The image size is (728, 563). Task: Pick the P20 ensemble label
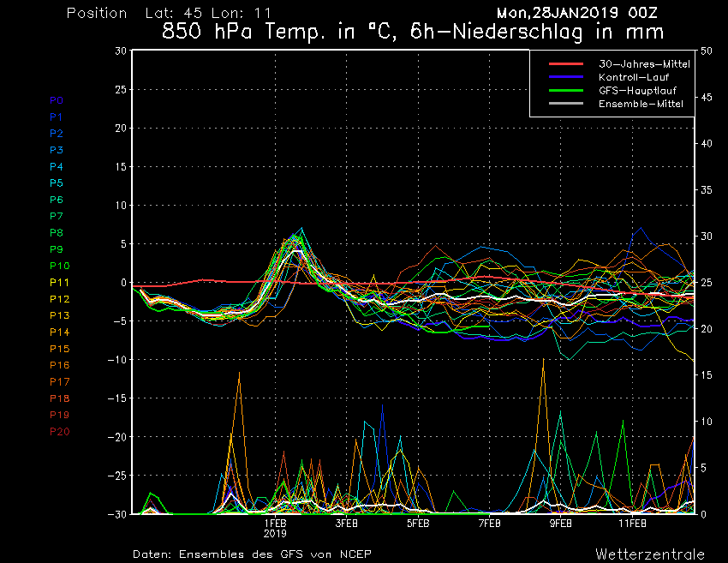coord(59,432)
